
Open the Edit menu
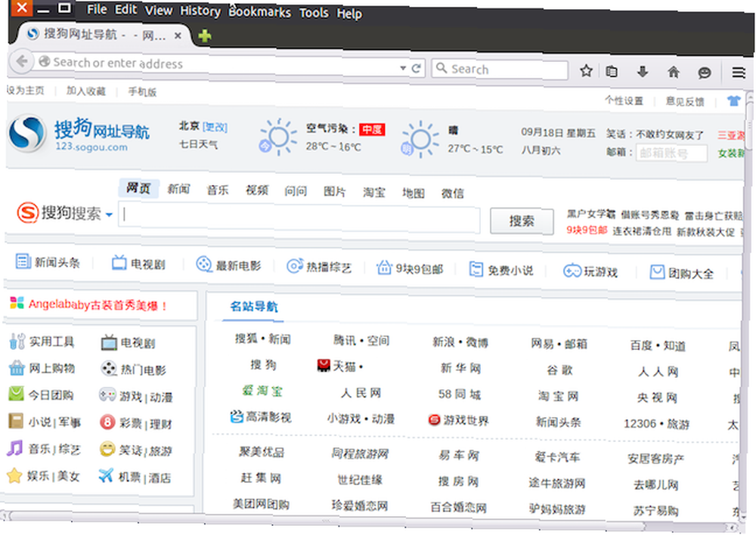point(125,10)
